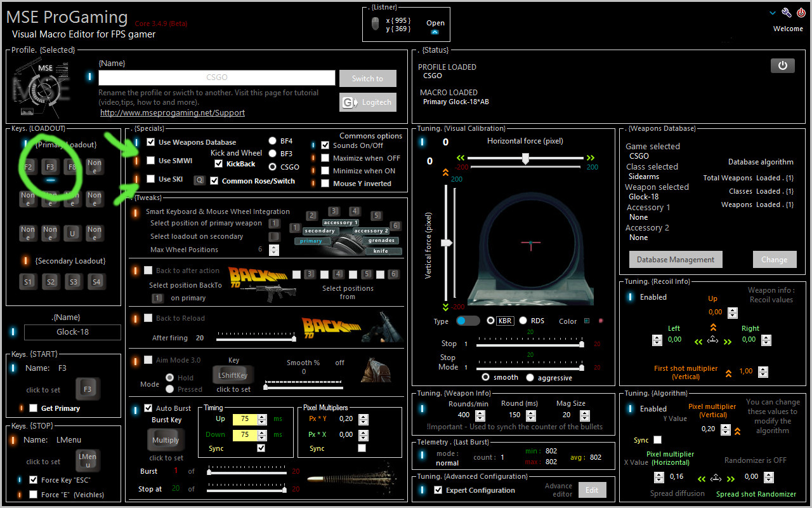The image size is (812, 508).
Task: Click the red power icon at top right
Action: [801, 13]
